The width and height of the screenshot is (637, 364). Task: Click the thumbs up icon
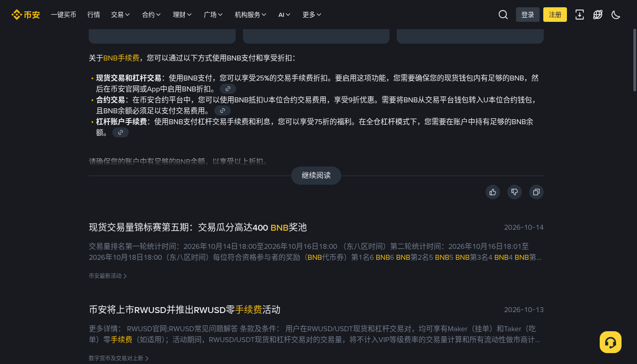(x=493, y=192)
